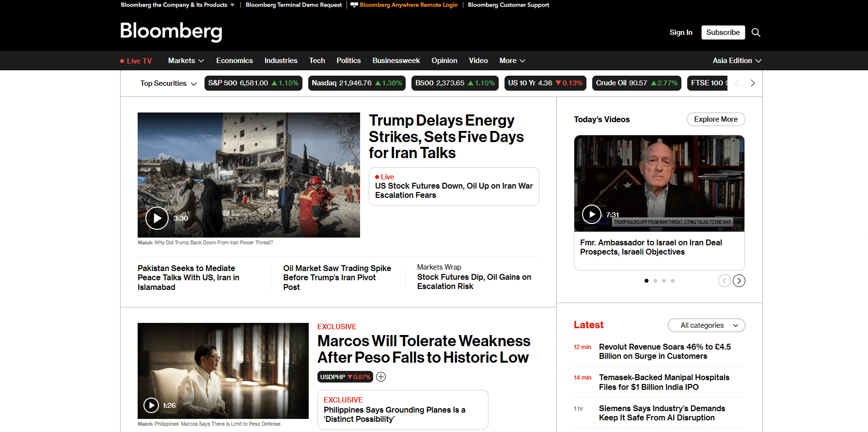Viewport: 868px width, 432px height.
Task: Open Revolut Revenue Soars story
Action: (665, 352)
